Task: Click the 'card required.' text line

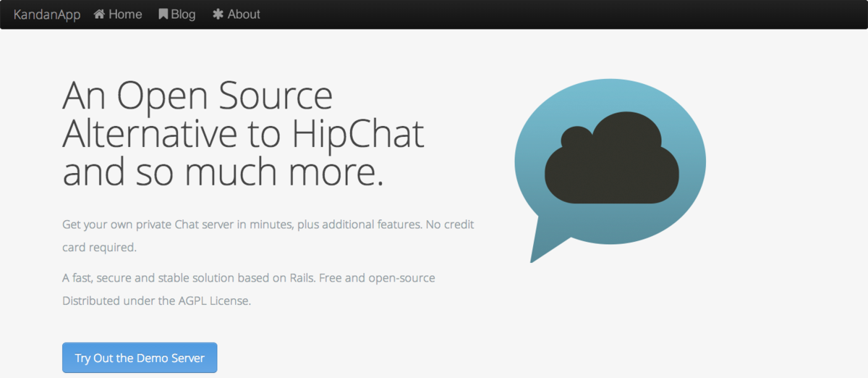Action: click(99, 248)
